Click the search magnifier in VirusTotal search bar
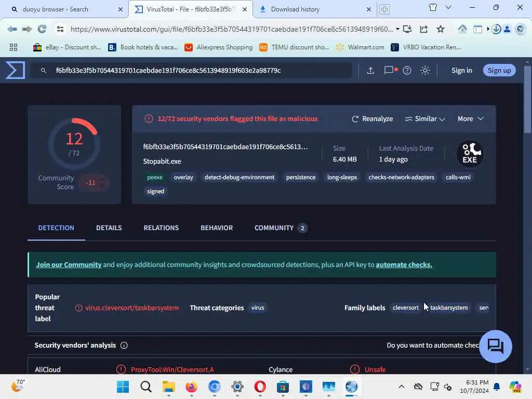The width and height of the screenshot is (532, 399). point(44,71)
